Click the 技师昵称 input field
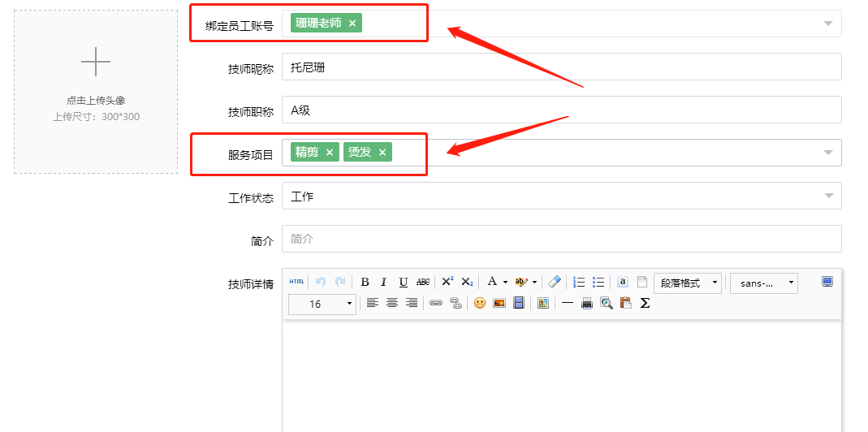868x432 pixels. pos(561,67)
